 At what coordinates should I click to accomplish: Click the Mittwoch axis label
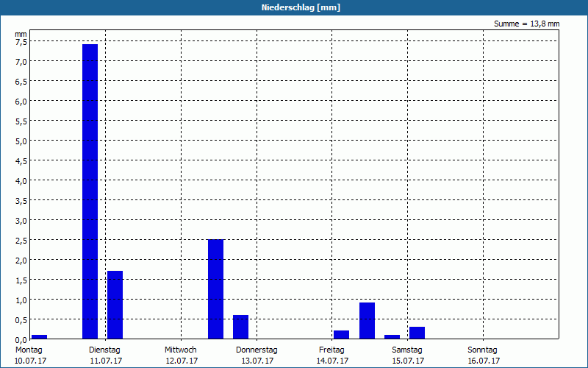click(x=180, y=350)
